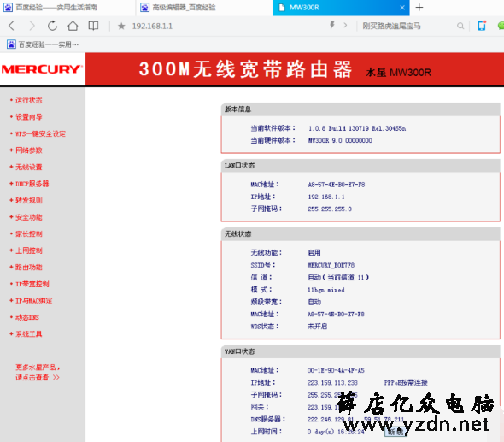
Task: Open the reading mode book icon
Action: click(x=93, y=26)
